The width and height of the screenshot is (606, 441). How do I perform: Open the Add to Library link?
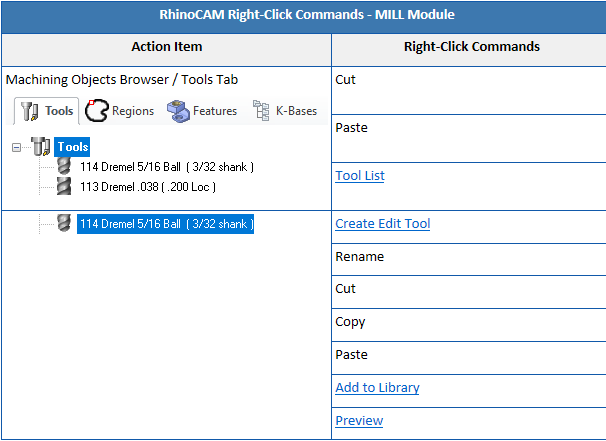[x=377, y=388]
